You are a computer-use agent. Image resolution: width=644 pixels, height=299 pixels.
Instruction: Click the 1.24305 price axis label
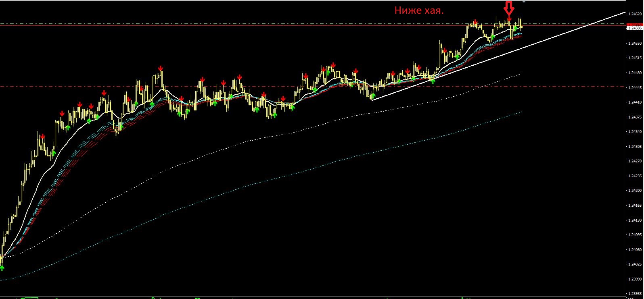point(635,146)
